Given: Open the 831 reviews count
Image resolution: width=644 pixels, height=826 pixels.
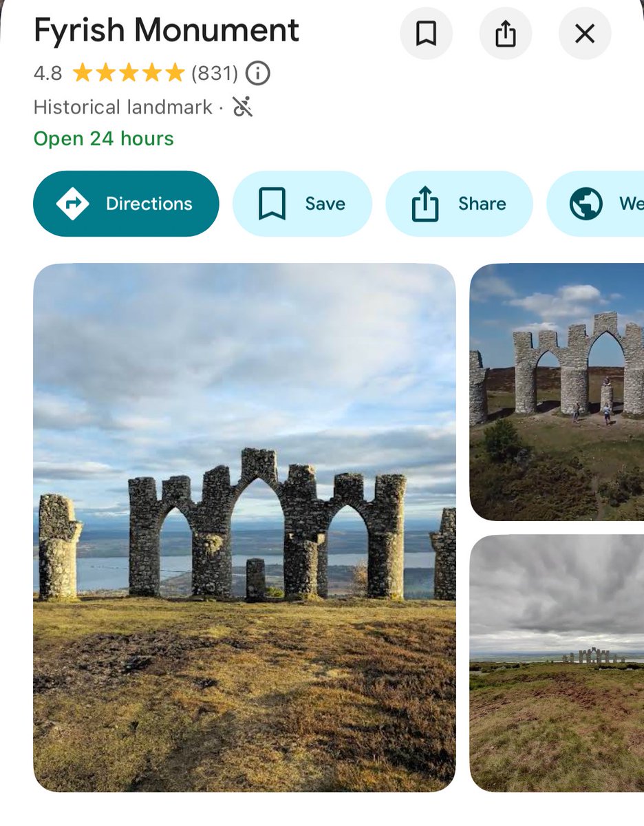Looking at the screenshot, I should 215,72.
